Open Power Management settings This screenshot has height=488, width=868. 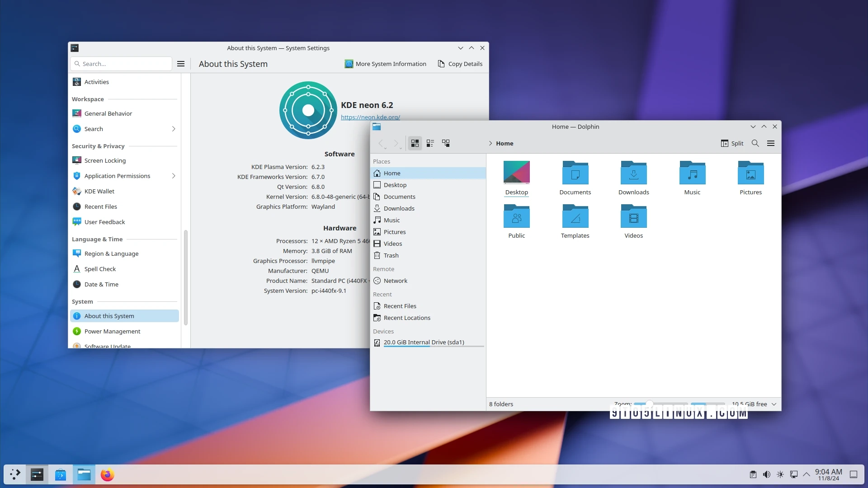(124, 331)
